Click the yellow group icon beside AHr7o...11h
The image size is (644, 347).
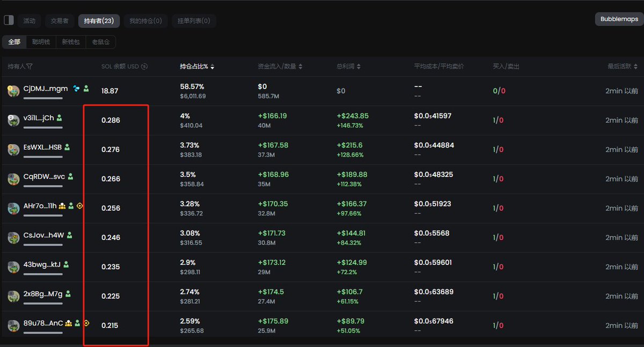[x=62, y=206]
